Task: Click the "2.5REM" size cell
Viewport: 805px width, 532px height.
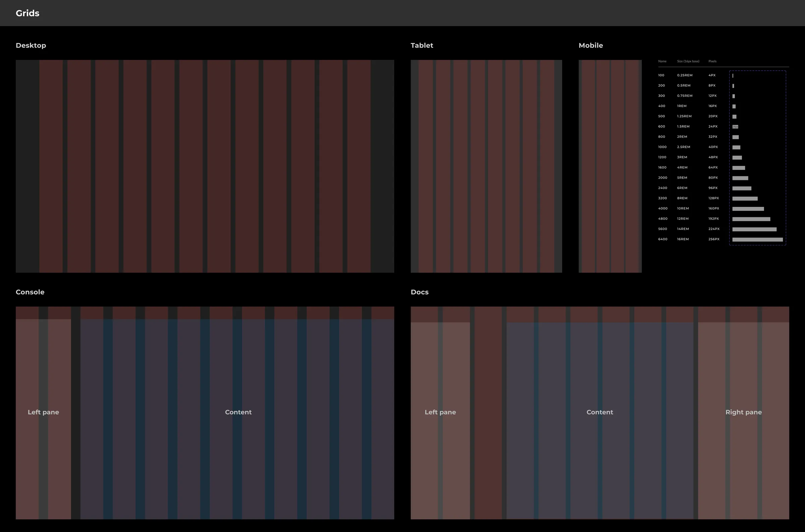Action: pyautogui.click(x=684, y=147)
